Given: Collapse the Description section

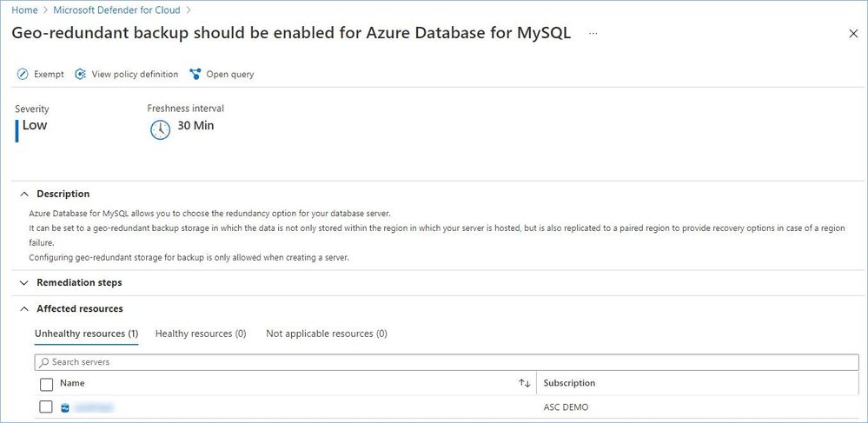Looking at the screenshot, I should pyautogui.click(x=23, y=195).
